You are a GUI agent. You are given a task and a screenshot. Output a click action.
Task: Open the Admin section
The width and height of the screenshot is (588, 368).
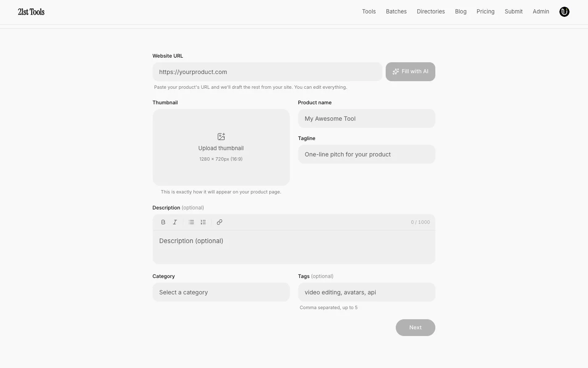tap(541, 12)
